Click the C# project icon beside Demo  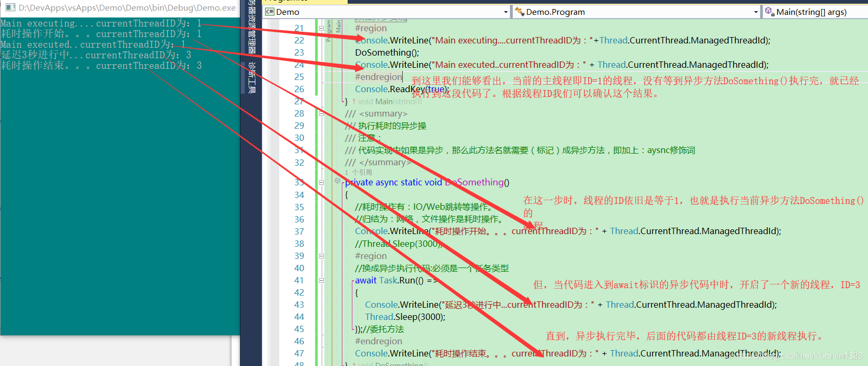(x=270, y=12)
